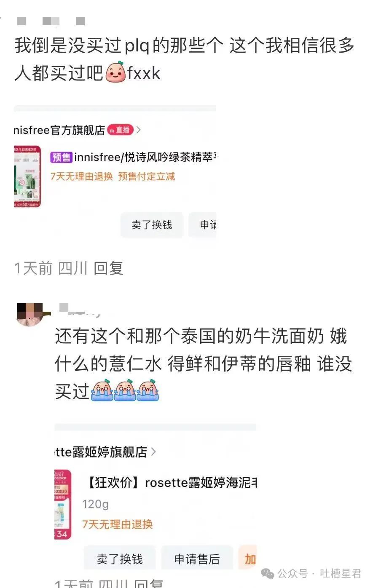Open innisfree官方旗舰店 store name
This screenshot has height=588, width=373.
[59, 130]
